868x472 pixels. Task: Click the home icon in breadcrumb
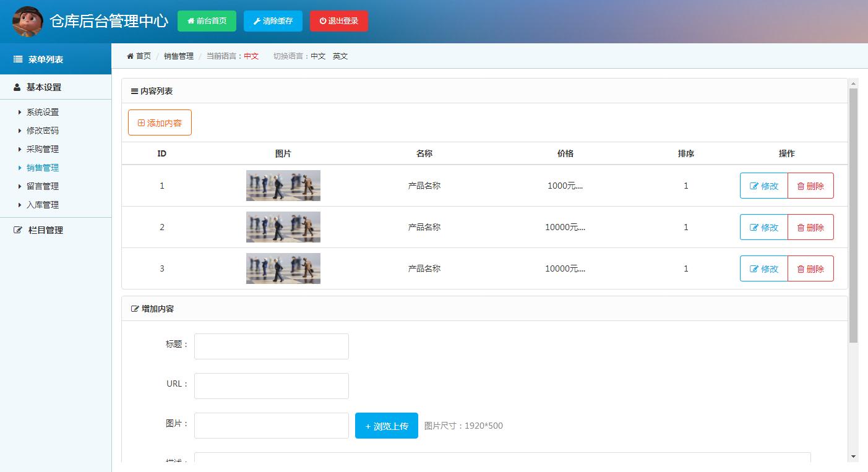[131, 56]
